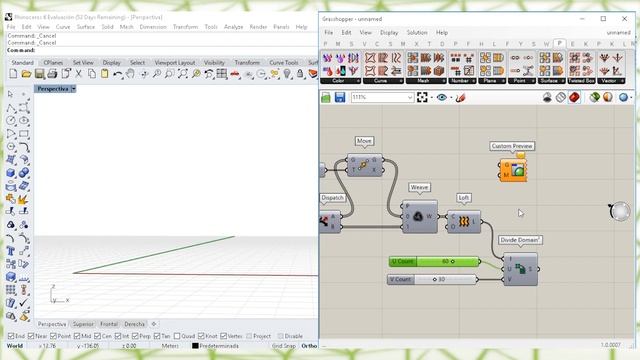Screen dimensions: 640x360
Task: Toggle preview with the eye icon in Grasshopper
Action: point(441,97)
